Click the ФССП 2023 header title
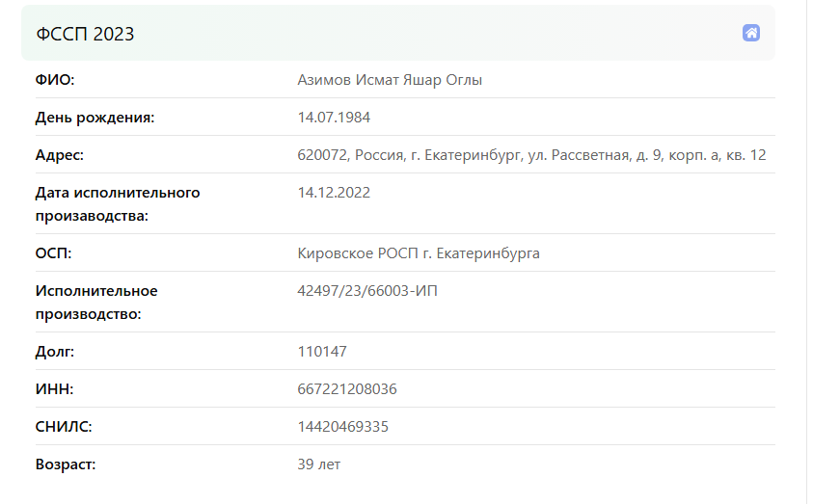The width and height of the screenshot is (813, 504). 85,34
